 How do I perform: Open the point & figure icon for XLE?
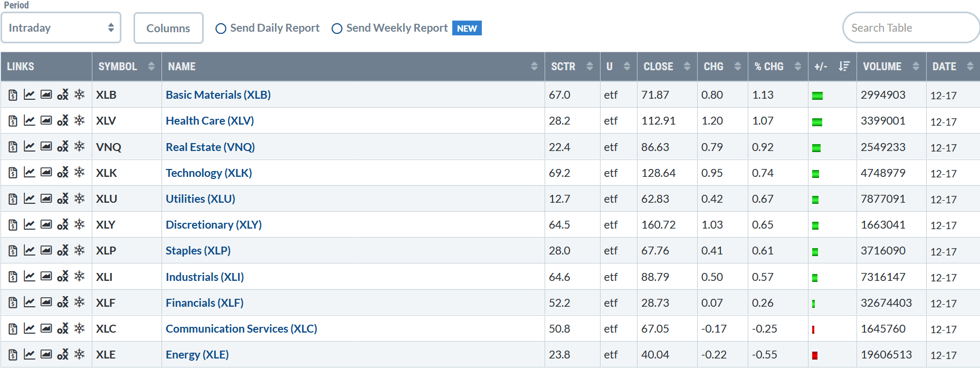pos(63,355)
